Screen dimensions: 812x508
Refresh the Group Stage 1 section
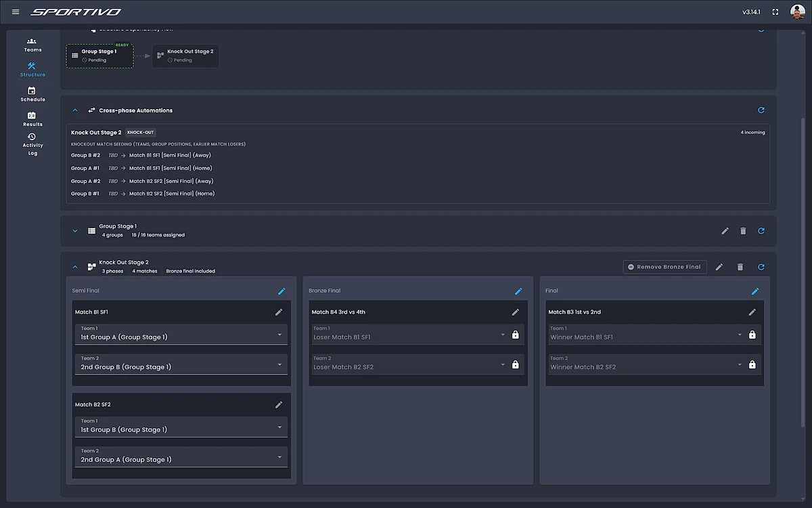[x=761, y=230]
